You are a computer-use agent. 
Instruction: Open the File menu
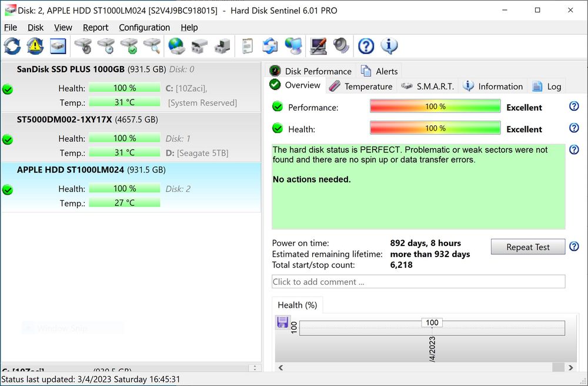(11, 28)
